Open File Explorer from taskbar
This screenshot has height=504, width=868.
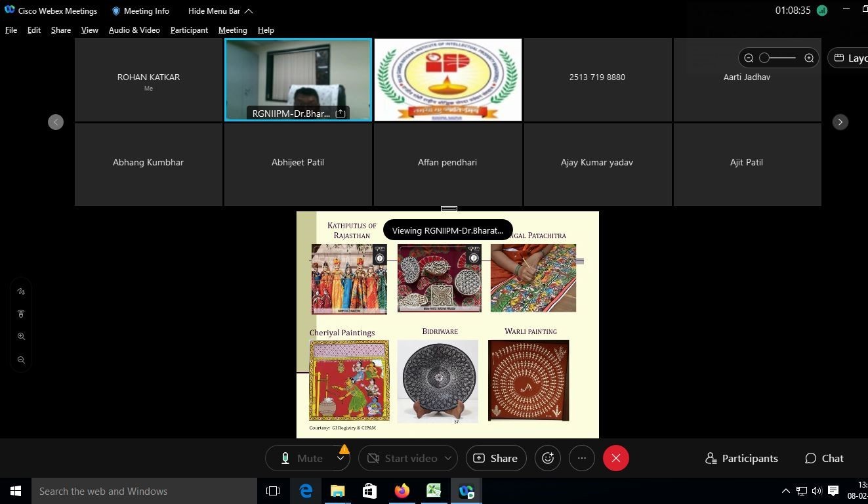[337, 491]
